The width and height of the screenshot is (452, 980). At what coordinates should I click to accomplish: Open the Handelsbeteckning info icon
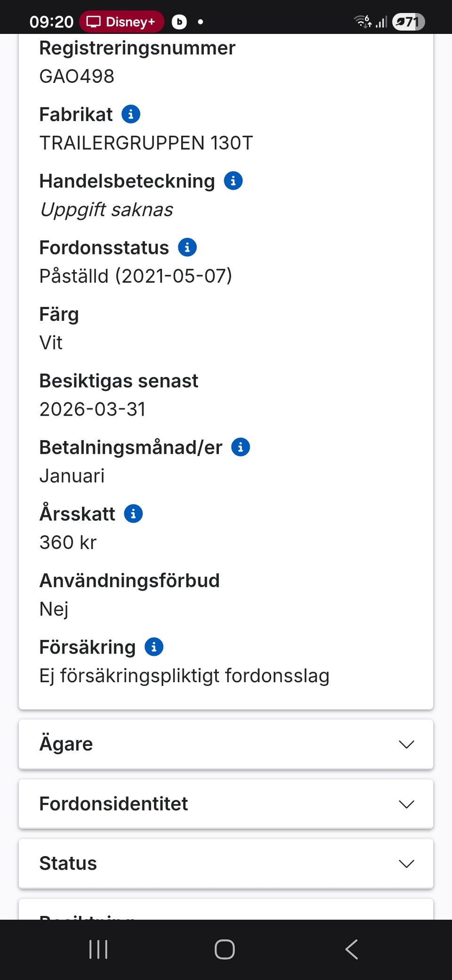click(233, 180)
